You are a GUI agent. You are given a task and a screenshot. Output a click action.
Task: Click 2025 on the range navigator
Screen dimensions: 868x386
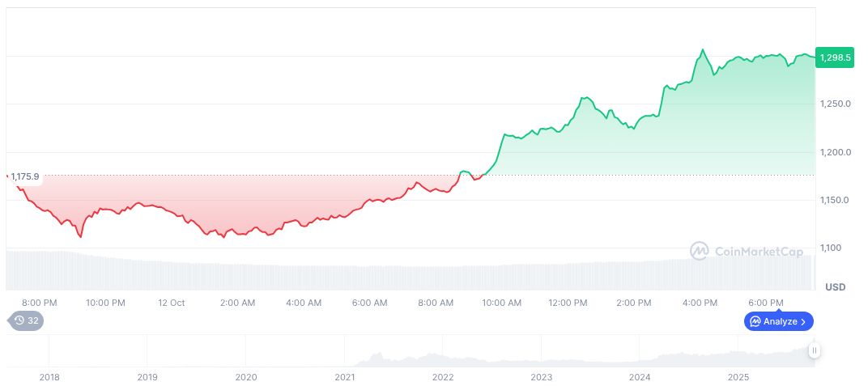point(738,377)
